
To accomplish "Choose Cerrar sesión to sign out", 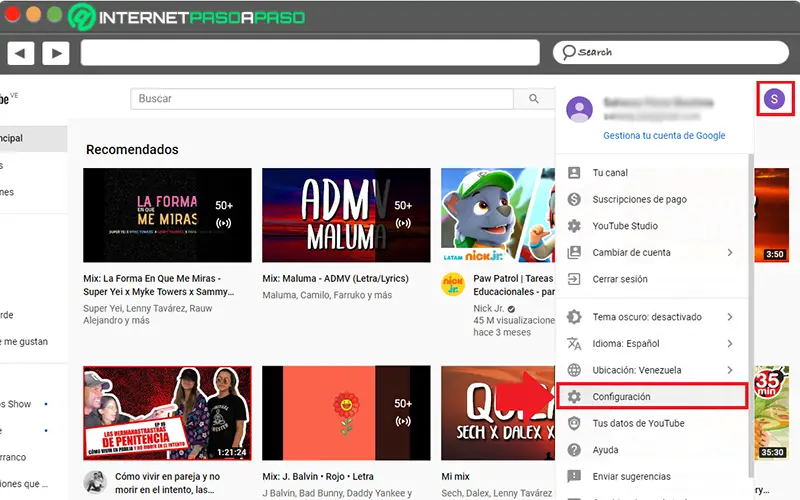I will click(x=652, y=279).
